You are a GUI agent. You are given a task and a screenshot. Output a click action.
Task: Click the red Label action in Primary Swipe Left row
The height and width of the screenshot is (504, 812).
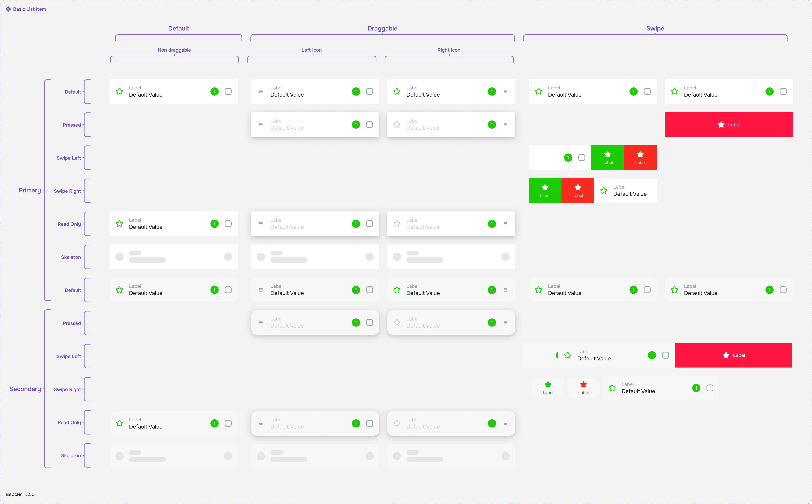(640, 158)
